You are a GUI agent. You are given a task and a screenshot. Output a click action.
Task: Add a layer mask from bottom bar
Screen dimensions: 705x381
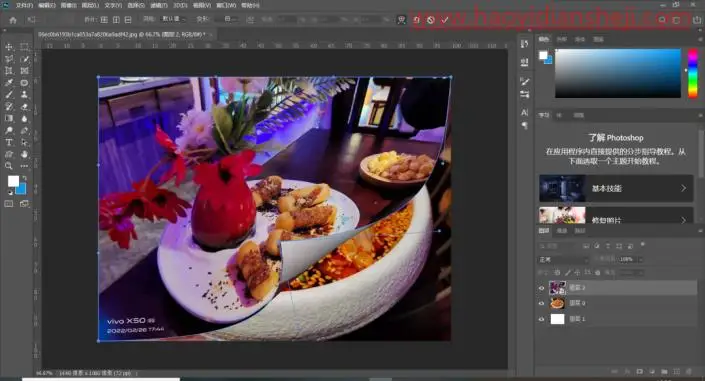pyautogui.click(x=639, y=372)
